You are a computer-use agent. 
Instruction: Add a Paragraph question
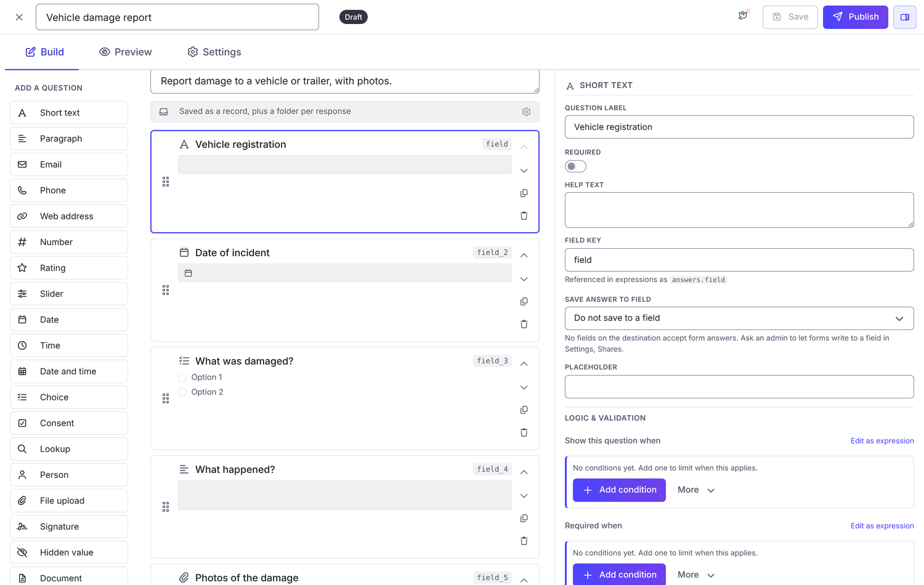coord(69,139)
